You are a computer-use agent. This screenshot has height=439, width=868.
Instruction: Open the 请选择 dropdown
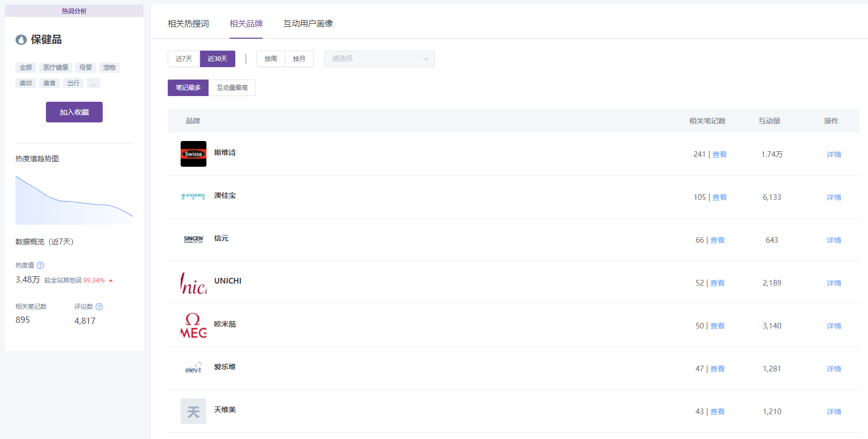(x=379, y=59)
